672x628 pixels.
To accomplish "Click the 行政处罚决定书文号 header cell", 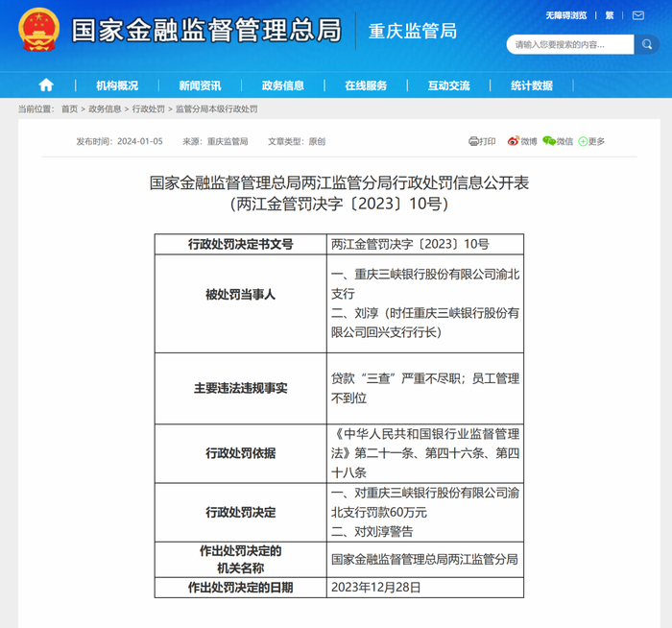I will (x=240, y=244).
